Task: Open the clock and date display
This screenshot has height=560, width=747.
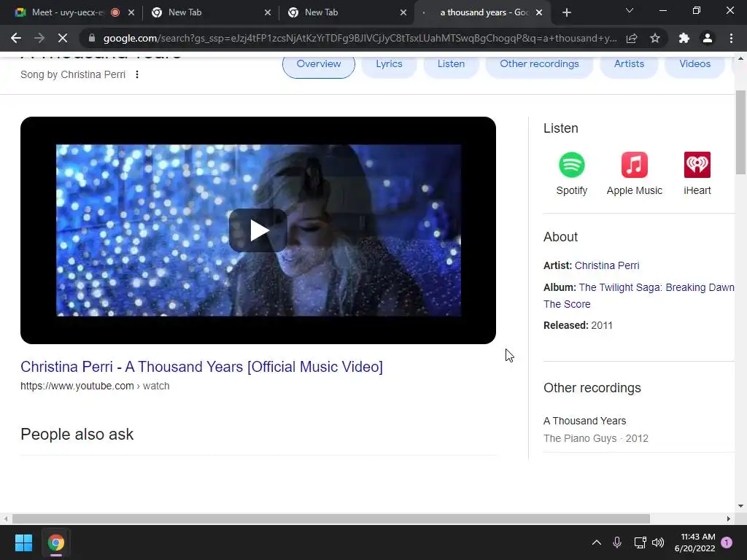Action: 694,542
